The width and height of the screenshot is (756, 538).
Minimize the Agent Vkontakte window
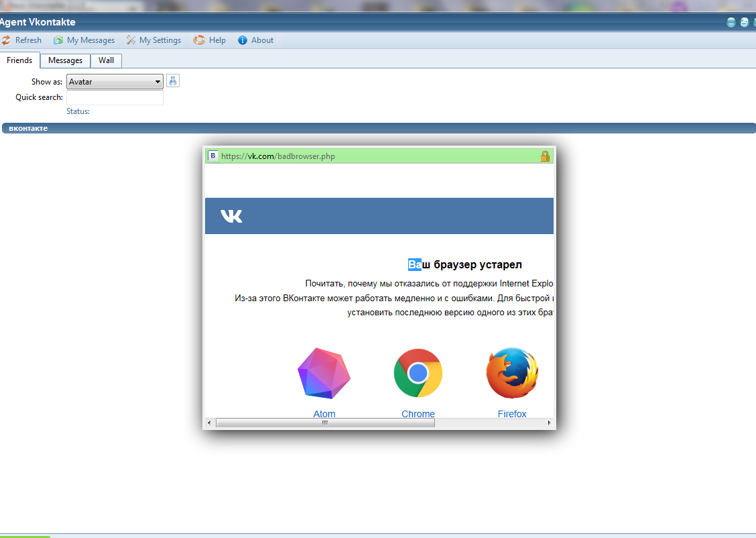coord(731,22)
